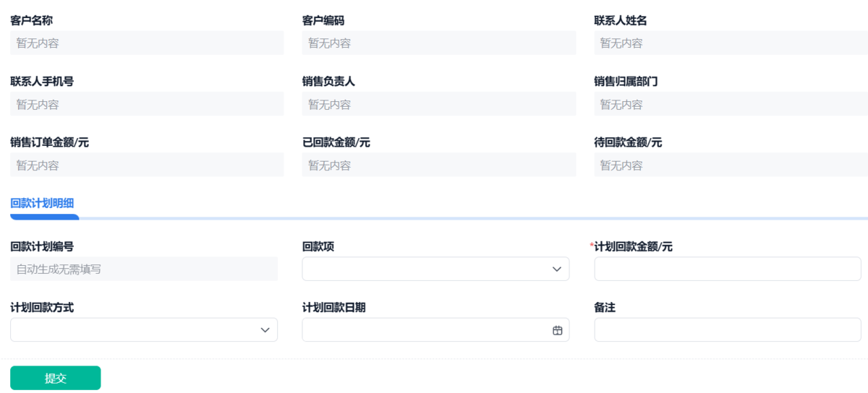Click the 联系人手机号 field

point(147,104)
